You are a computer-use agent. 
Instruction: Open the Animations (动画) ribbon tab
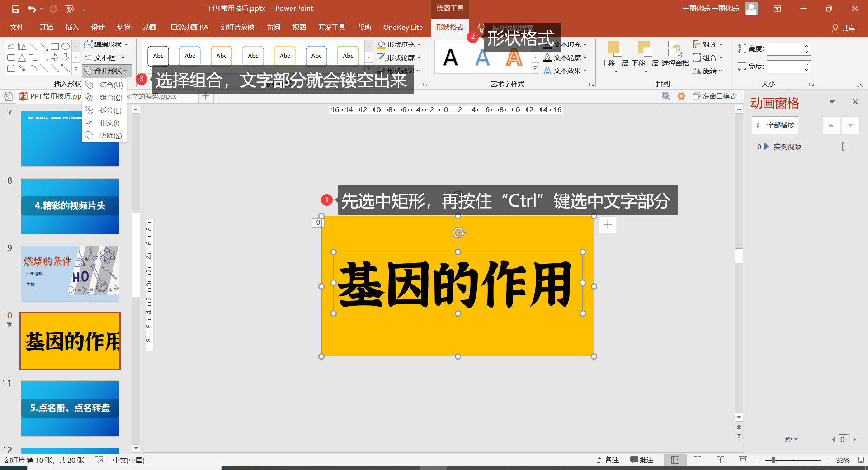(x=150, y=28)
